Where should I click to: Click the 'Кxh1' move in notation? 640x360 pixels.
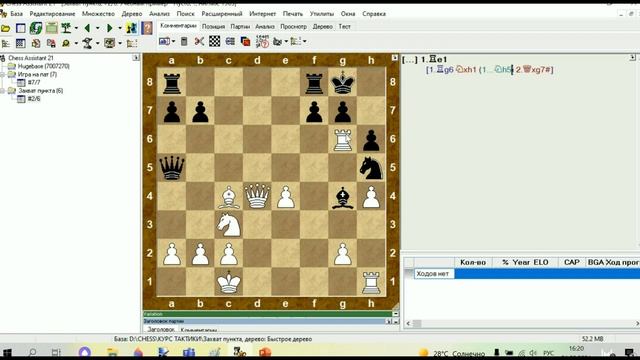(466, 70)
